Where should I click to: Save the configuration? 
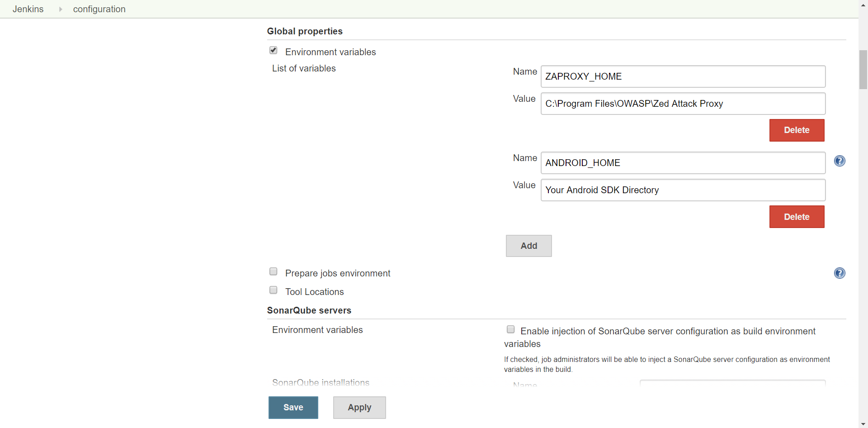(x=293, y=408)
